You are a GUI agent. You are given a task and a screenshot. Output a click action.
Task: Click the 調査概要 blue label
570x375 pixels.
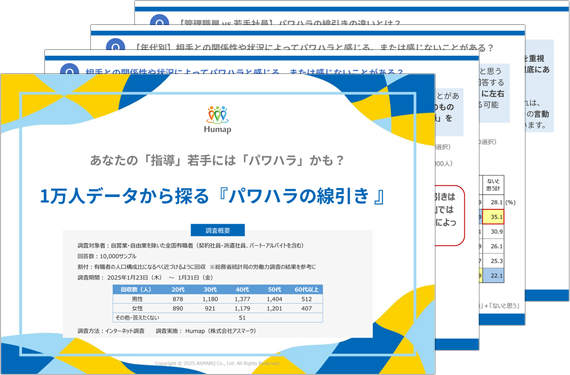[x=218, y=230]
